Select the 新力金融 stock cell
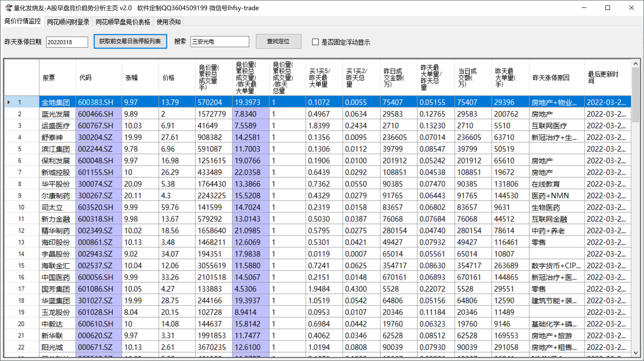The width and height of the screenshot is (644, 361). (x=57, y=219)
